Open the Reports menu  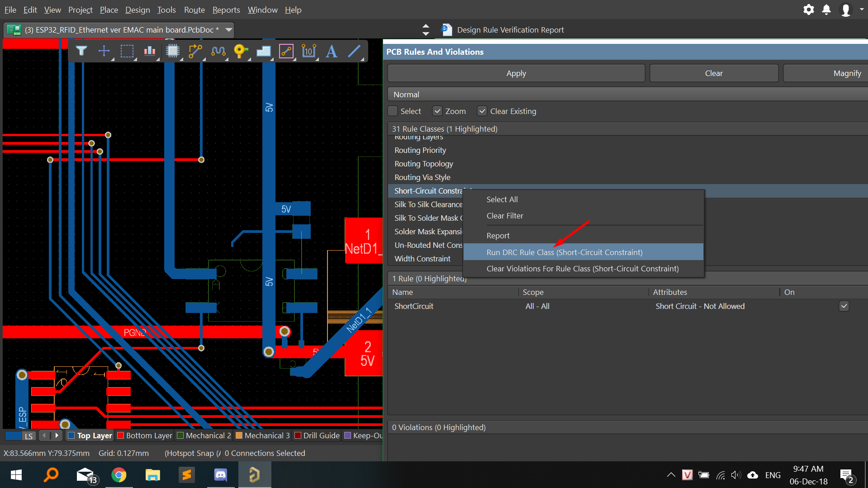pyautogui.click(x=226, y=9)
